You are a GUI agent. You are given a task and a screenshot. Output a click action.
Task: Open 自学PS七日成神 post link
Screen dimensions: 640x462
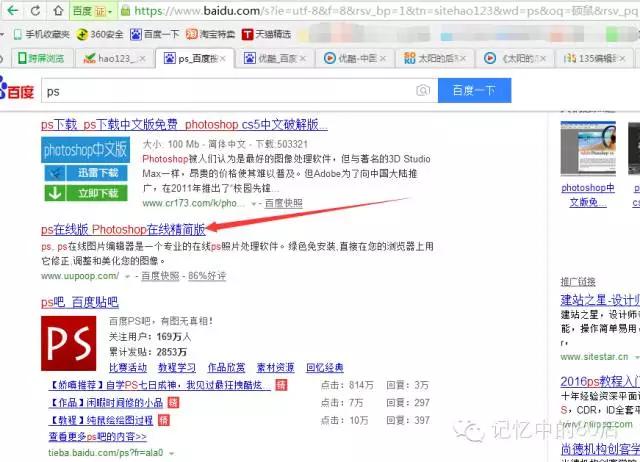pyautogui.click(x=159, y=385)
